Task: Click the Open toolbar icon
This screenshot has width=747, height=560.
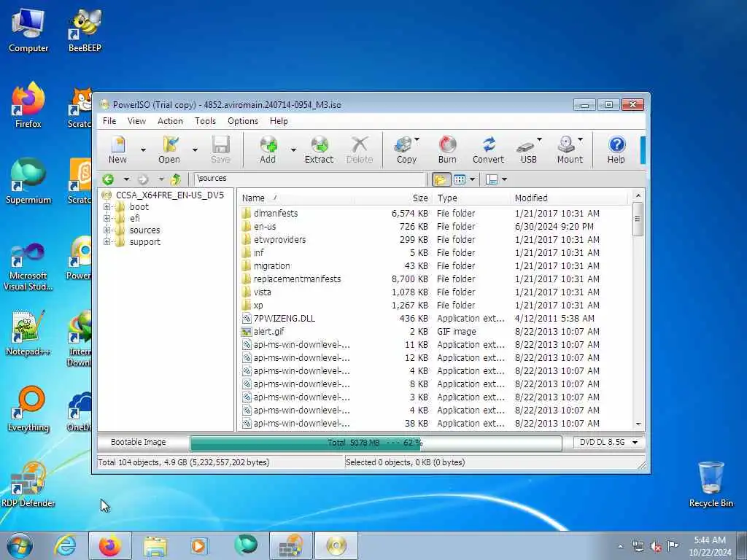Action: 169,149
